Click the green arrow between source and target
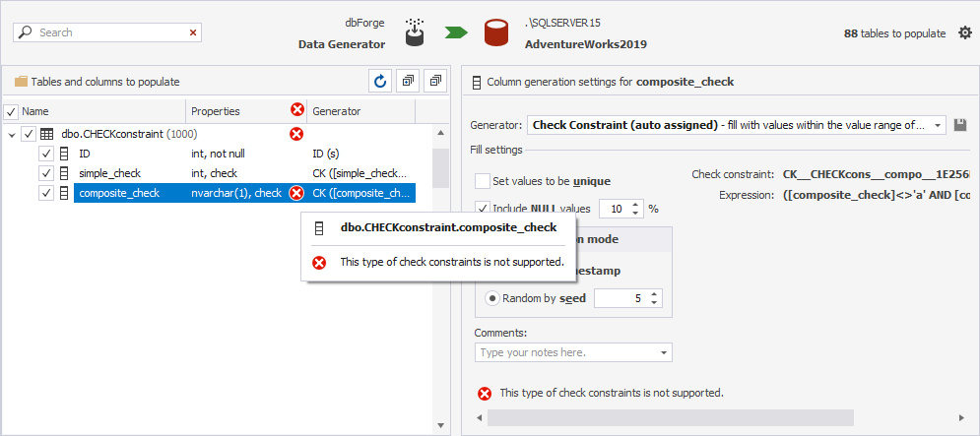Viewport: 980px width, 436px height. tap(457, 32)
